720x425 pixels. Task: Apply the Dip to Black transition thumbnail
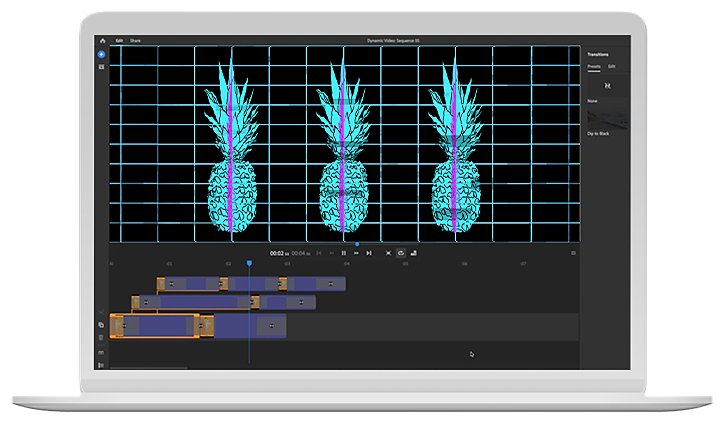pyautogui.click(x=607, y=119)
